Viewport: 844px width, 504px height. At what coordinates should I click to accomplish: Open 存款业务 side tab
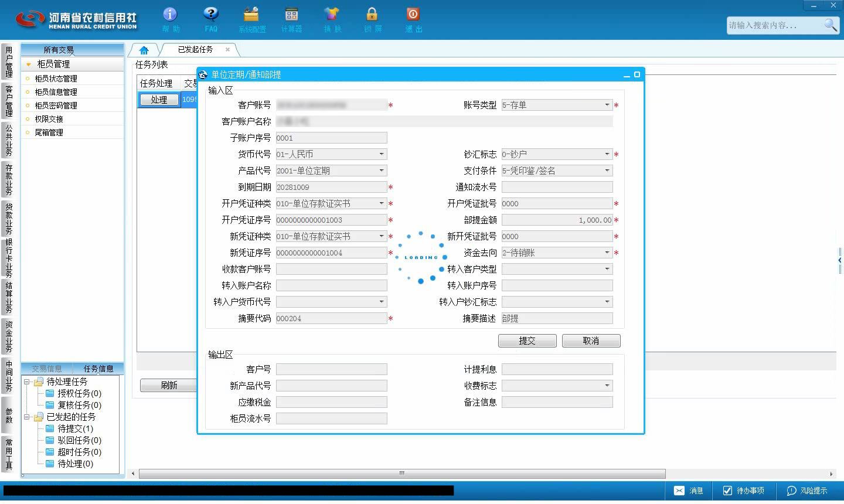9,179
